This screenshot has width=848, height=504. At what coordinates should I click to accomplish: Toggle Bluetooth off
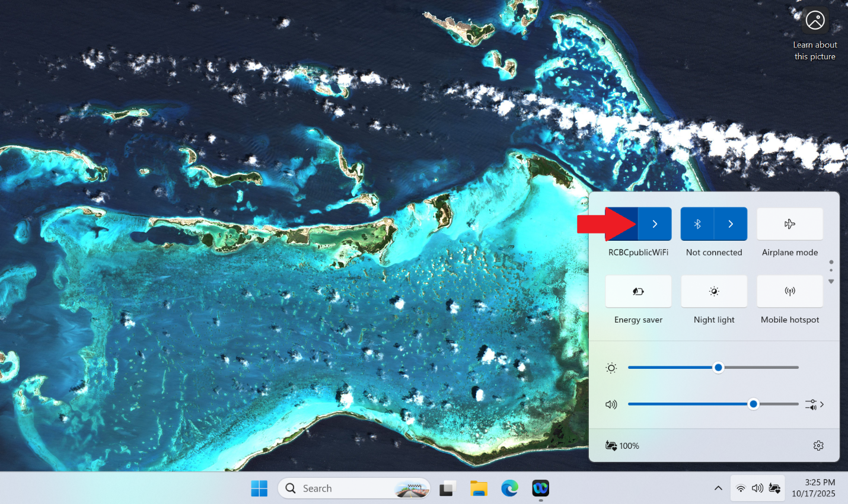click(x=697, y=224)
